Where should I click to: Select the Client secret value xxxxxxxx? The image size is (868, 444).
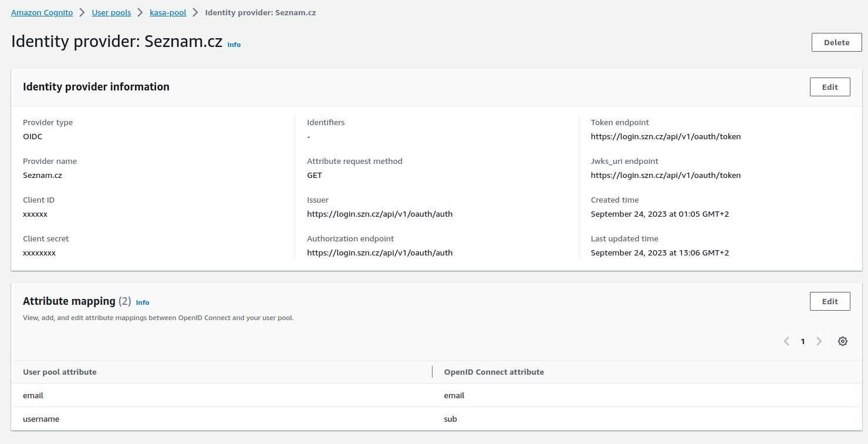[39, 253]
